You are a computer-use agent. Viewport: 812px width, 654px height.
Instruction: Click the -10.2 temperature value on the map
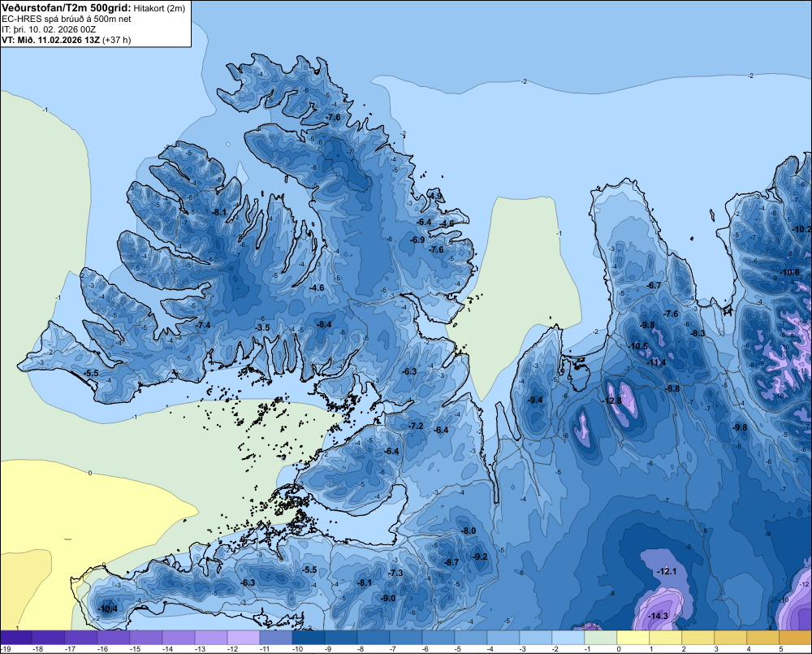[801, 230]
